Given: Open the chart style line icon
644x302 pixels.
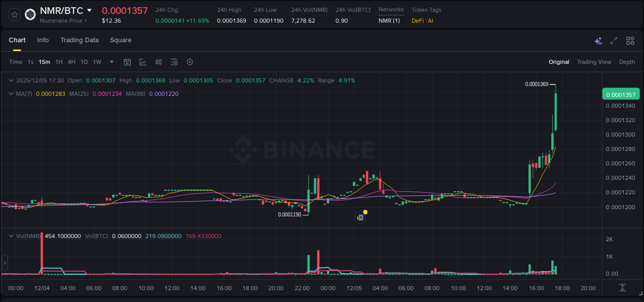Looking at the screenshot, I should tap(143, 62).
